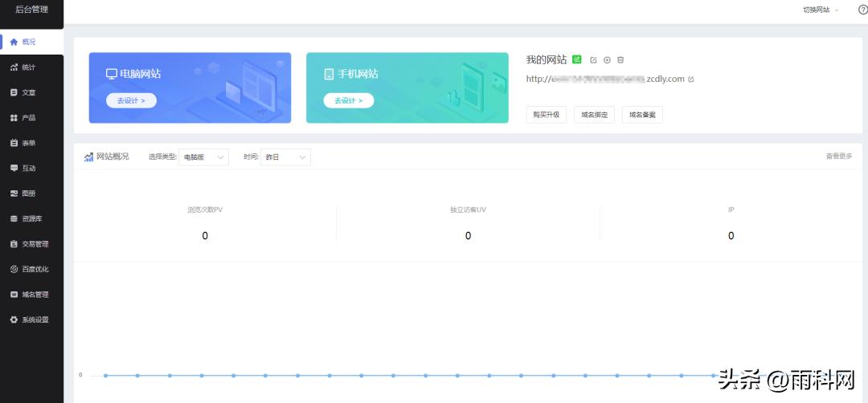Click the monitor icon beside 电脑网站

112,74
